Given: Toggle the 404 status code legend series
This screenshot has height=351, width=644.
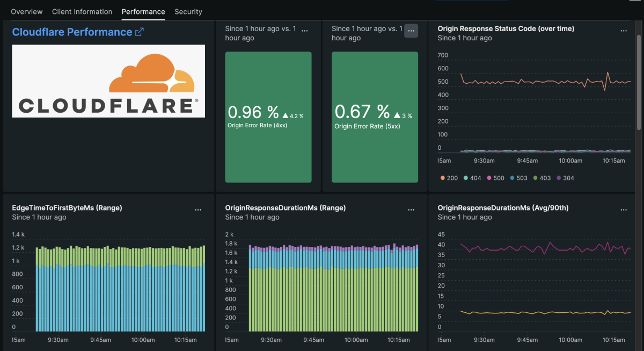Looking at the screenshot, I should (x=472, y=178).
